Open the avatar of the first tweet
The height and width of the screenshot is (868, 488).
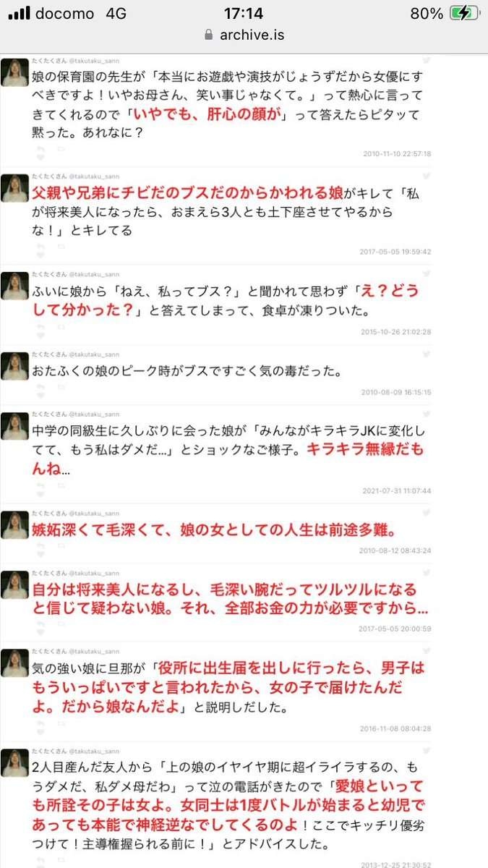[14, 72]
